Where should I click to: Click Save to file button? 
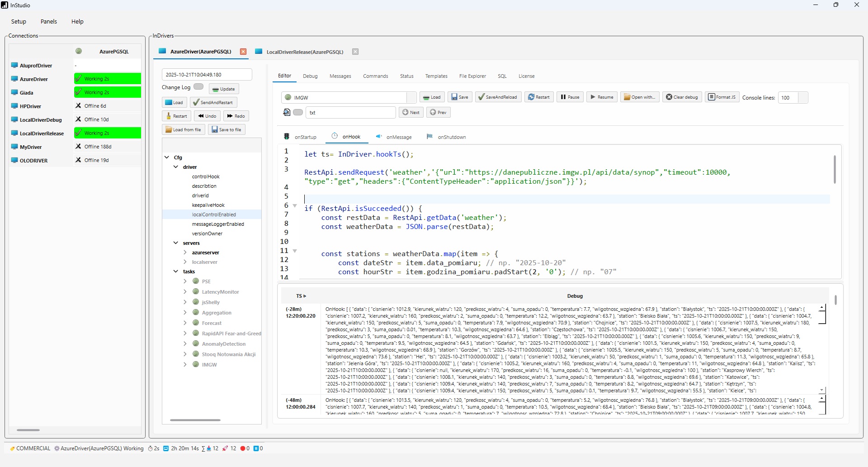click(226, 130)
